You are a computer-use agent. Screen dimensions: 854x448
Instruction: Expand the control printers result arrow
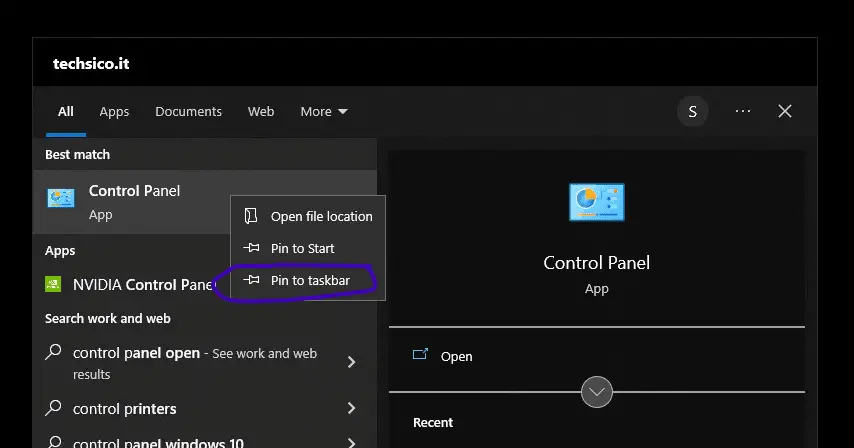(x=351, y=408)
